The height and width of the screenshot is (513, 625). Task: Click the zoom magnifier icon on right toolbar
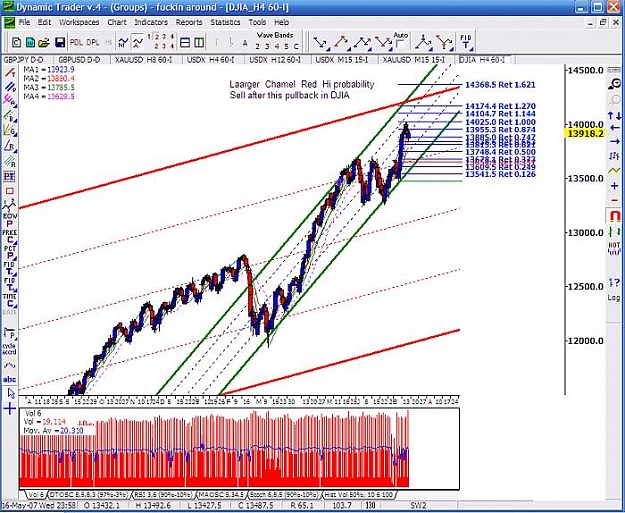pos(614,83)
